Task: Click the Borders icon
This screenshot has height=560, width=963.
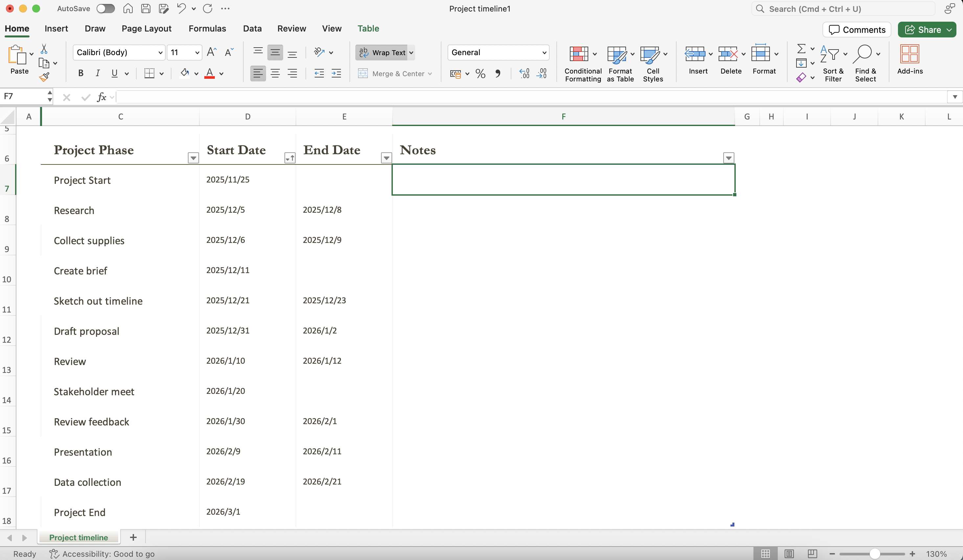Action: [149, 73]
